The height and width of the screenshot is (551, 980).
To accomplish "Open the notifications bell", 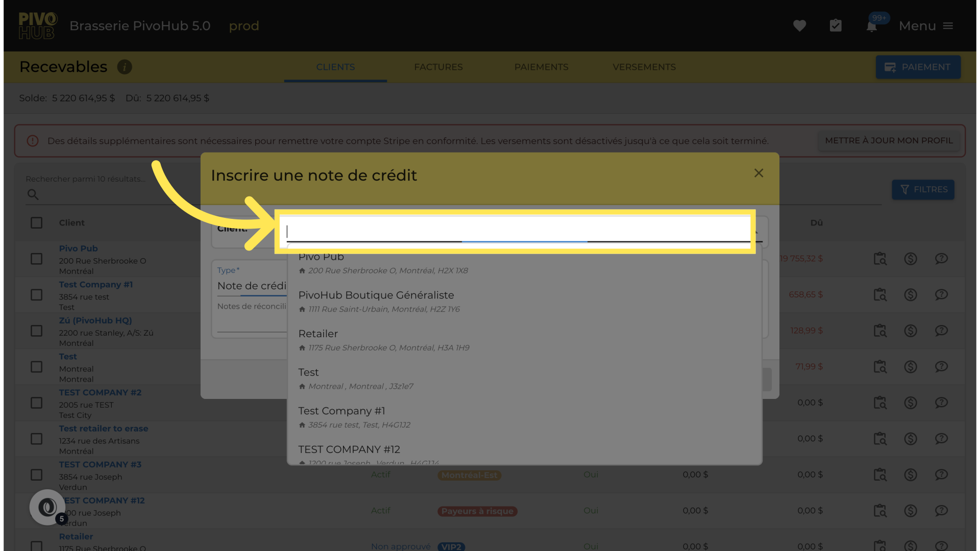I will [872, 27].
